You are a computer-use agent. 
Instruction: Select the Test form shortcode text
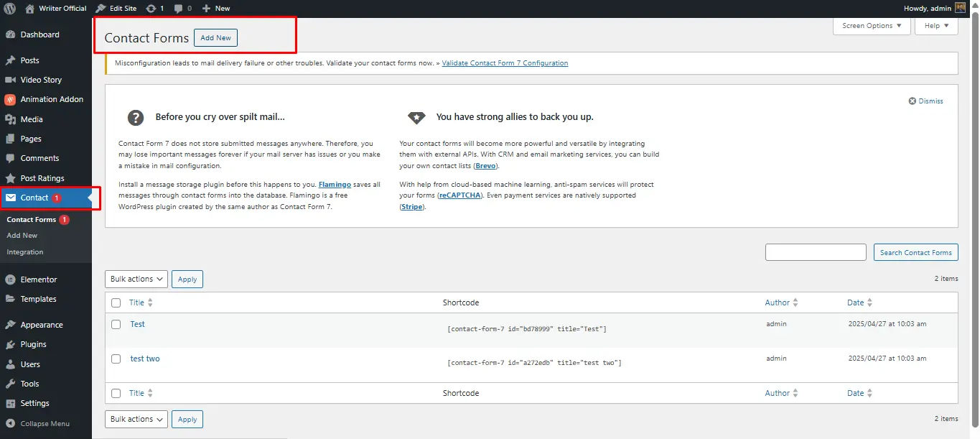[x=527, y=329]
